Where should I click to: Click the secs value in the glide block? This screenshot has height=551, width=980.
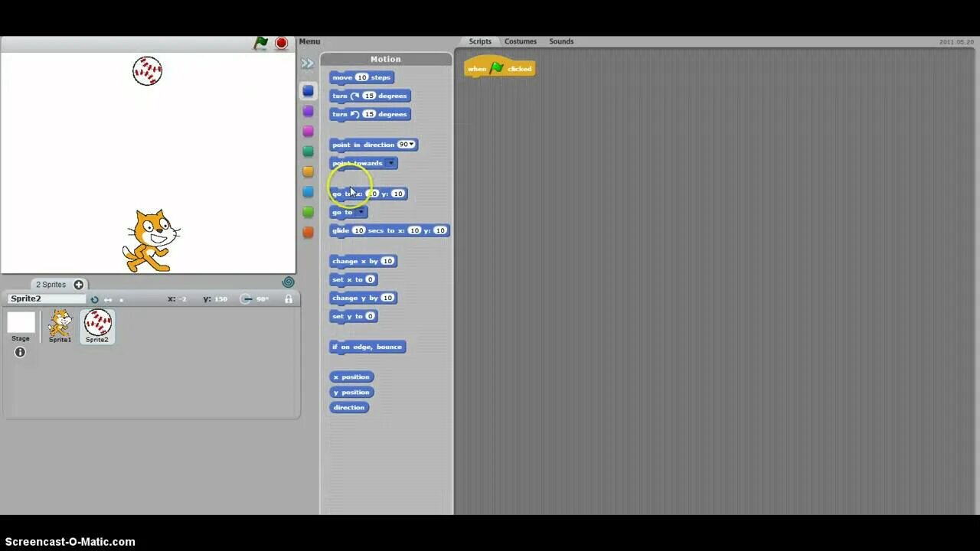click(x=358, y=230)
